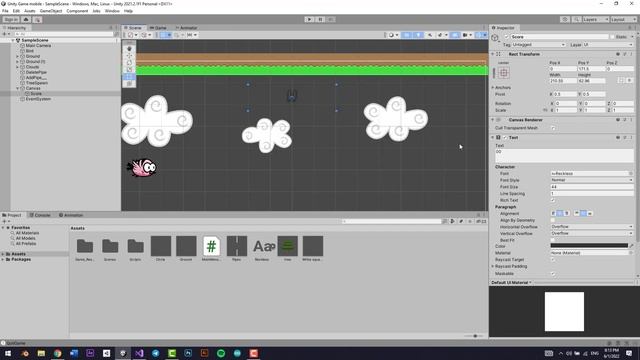Open the Vertical Overflow dropdown
Image resolution: width=640 pixels, height=360 pixels.
(x=592, y=233)
